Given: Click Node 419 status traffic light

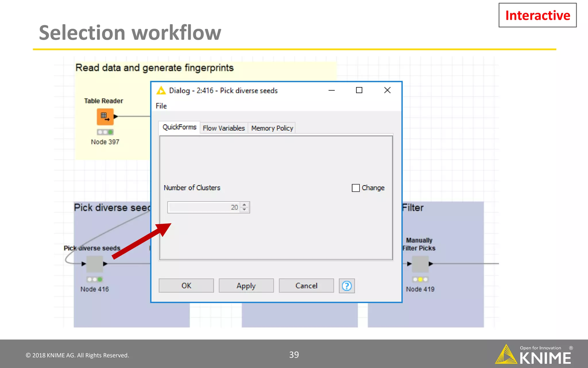Looking at the screenshot, I should [420, 279].
